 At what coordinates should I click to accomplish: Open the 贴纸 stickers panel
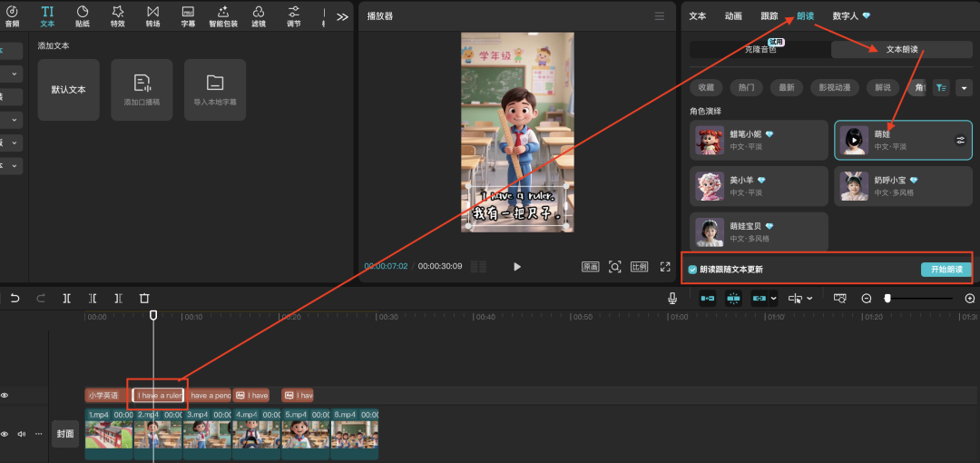coord(83,15)
